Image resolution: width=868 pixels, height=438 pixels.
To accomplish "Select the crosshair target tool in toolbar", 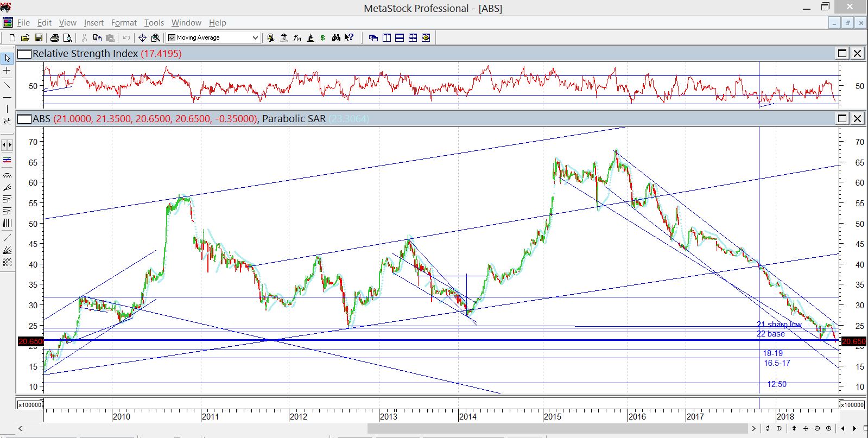I will pyautogui.click(x=142, y=37).
